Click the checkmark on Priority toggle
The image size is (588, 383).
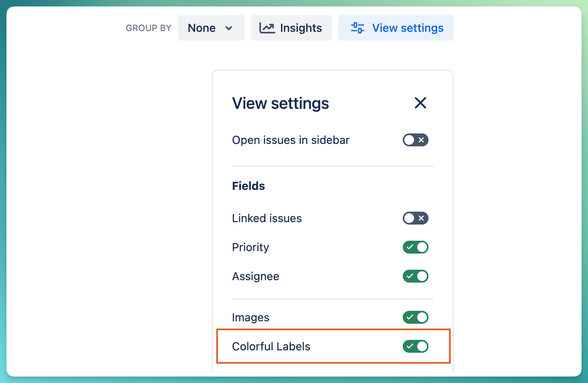(x=410, y=247)
